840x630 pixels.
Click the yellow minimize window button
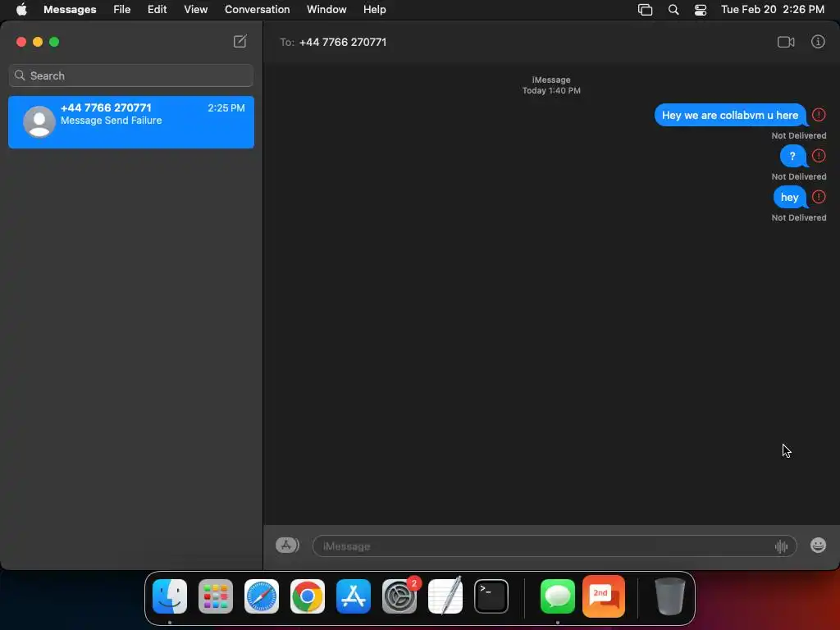click(38, 42)
